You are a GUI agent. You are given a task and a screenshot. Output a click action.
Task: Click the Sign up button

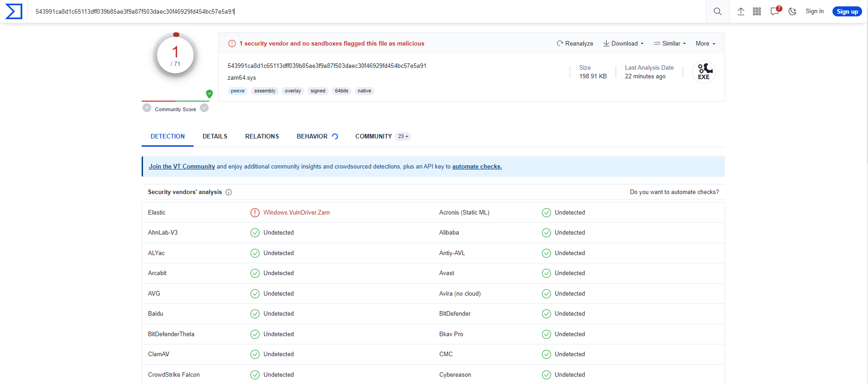click(x=847, y=11)
